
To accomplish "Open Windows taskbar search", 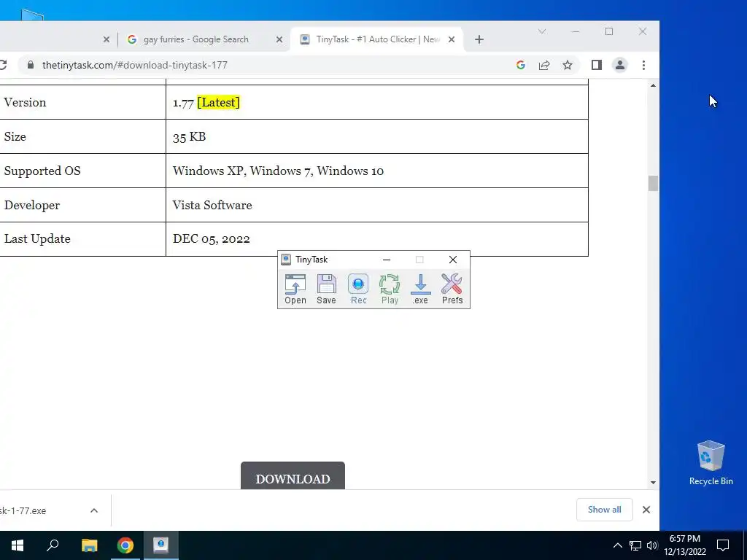I will [x=53, y=545].
